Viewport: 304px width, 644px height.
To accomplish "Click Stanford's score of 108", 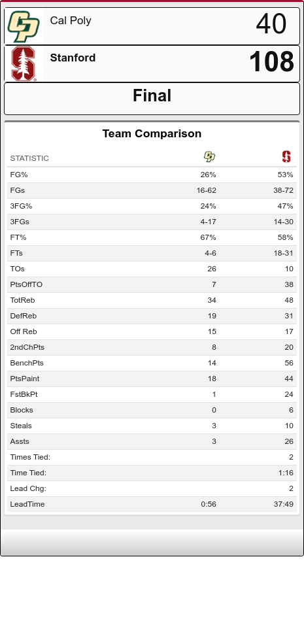I will pos(271,62).
